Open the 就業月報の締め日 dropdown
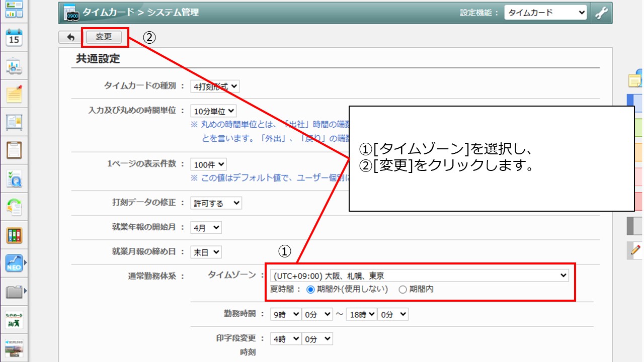Image resolution: width=644 pixels, height=362 pixels. [206, 252]
